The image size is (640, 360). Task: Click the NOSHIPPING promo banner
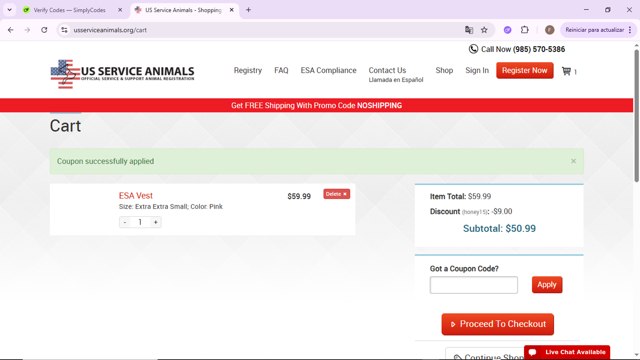316,105
